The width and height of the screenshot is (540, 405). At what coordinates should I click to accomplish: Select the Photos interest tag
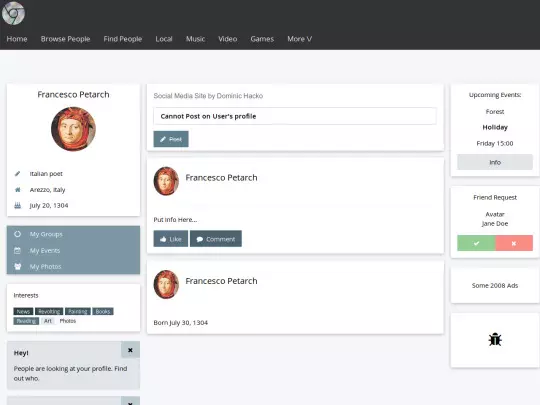[68, 321]
